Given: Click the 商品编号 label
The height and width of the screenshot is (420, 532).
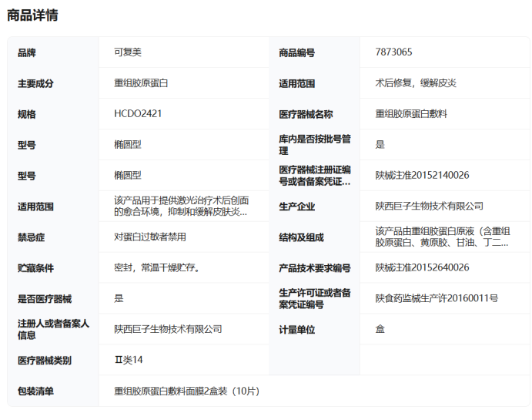Looking at the screenshot, I should [297, 53].
